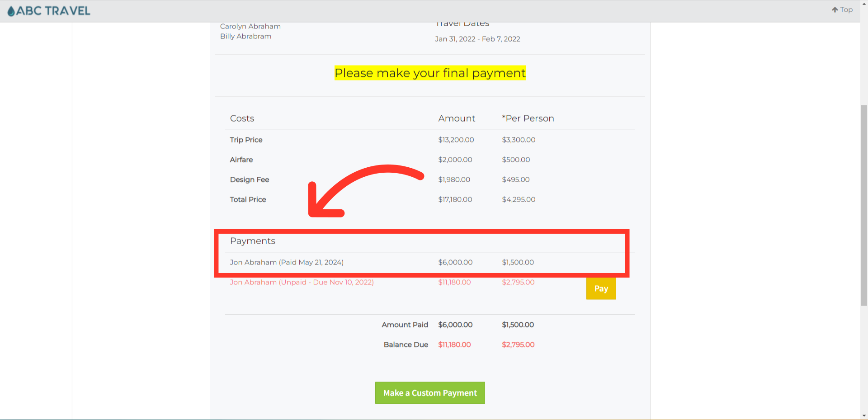Click the Total Price row
The image size is (868, 420).
click(248, 199)
